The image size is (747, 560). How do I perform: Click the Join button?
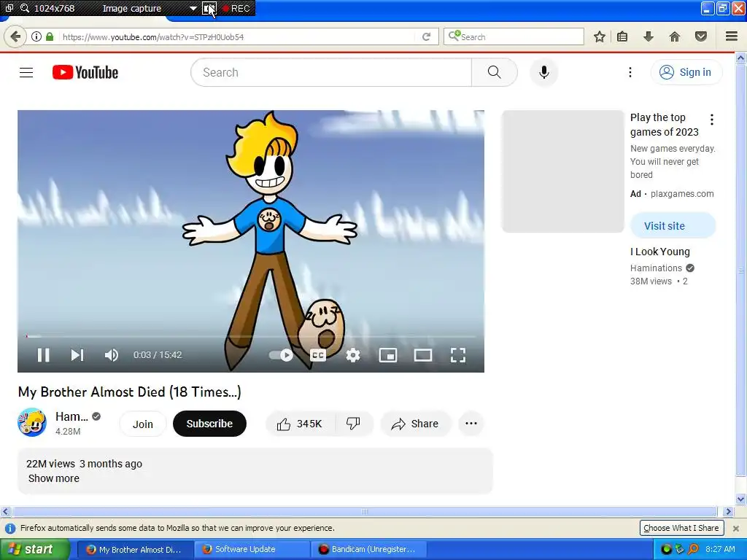tap(142, 424)
